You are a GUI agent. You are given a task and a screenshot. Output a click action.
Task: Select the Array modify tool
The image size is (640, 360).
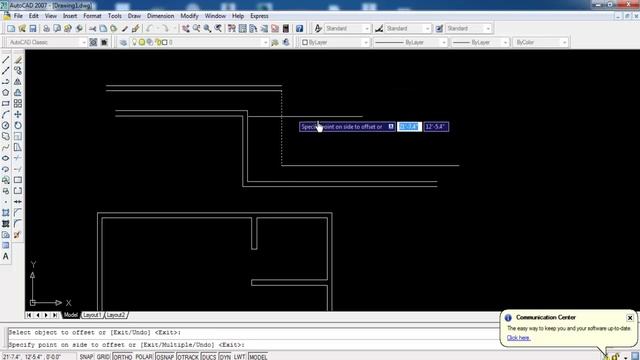(x=18, y=104)
